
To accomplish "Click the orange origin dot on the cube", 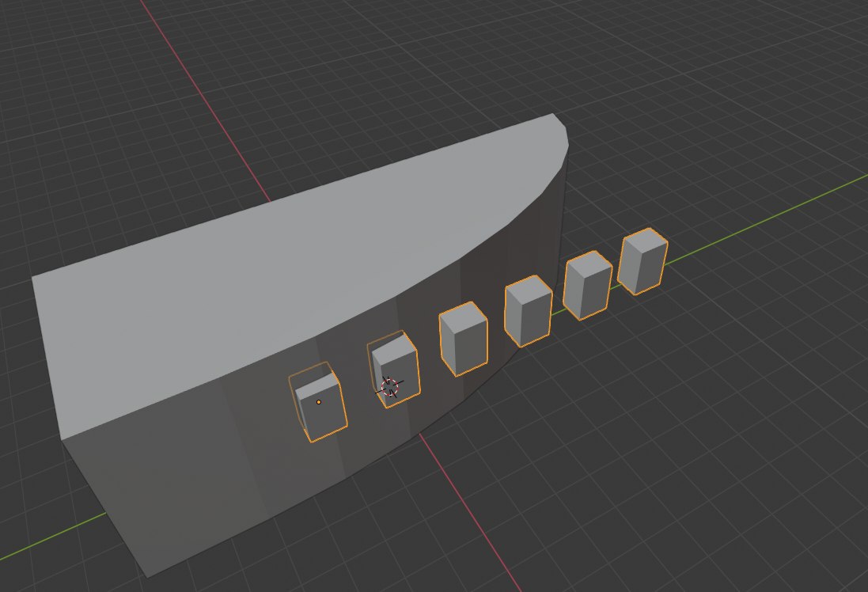I will click(318, 402).
